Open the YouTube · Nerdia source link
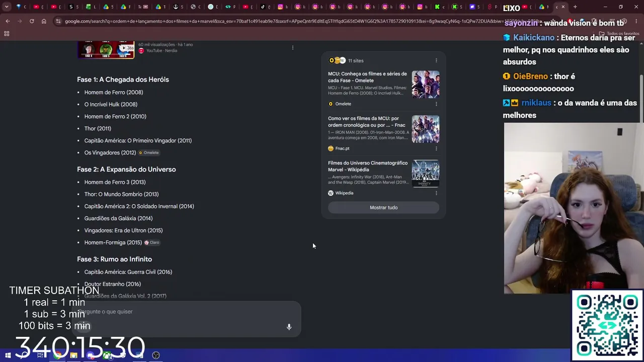644x362 pixels. [158, 50]
